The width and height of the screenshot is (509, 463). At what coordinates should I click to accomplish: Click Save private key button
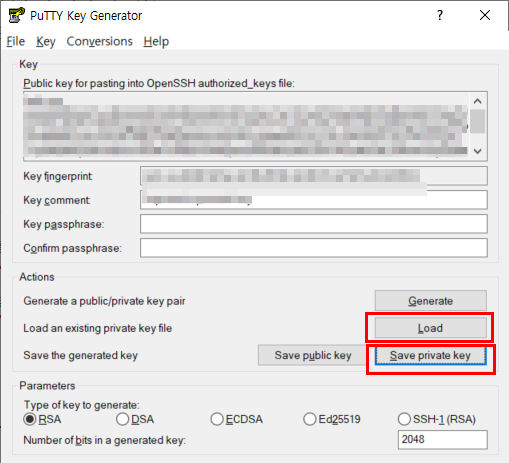(430, 355)
